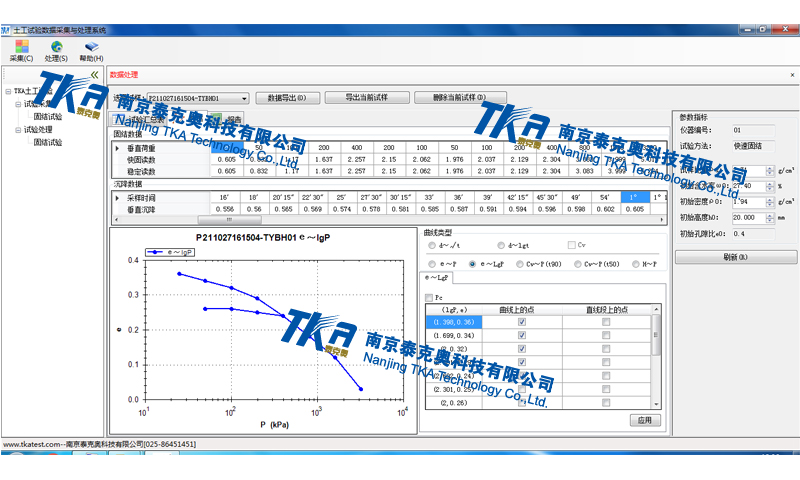Click the 初始高度h0 input field
The height and width of the screenshot is (480, 800).
pyautogui.click(x=746, y=216)
